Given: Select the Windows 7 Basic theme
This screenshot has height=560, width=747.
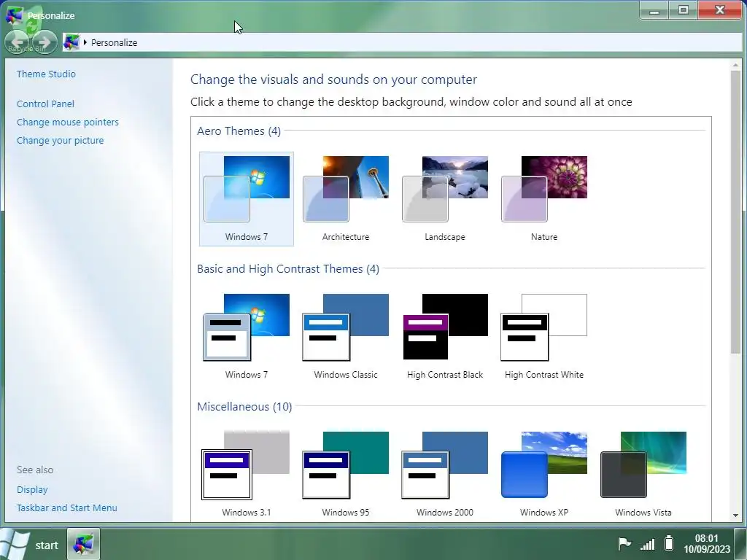Looking at the screenshot, I should coord(247,336).
